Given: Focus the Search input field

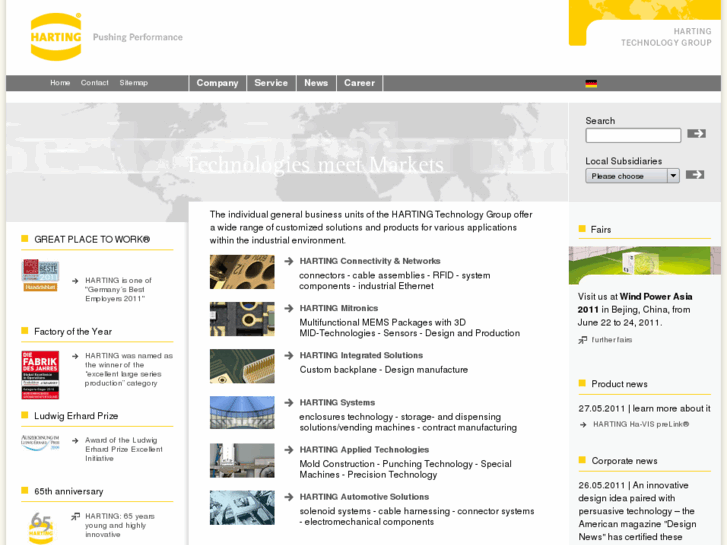Looking at the screenshot, I should point(633,135).
